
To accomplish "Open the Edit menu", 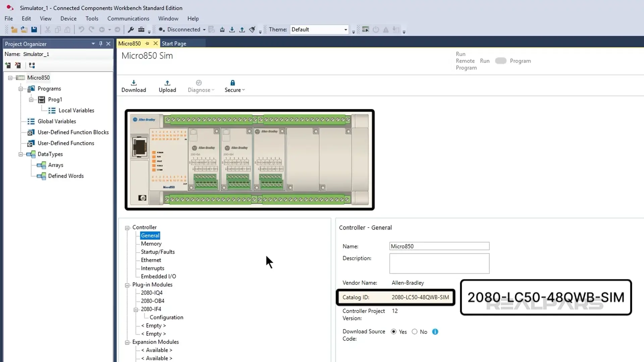I will (x=26, y=18).
